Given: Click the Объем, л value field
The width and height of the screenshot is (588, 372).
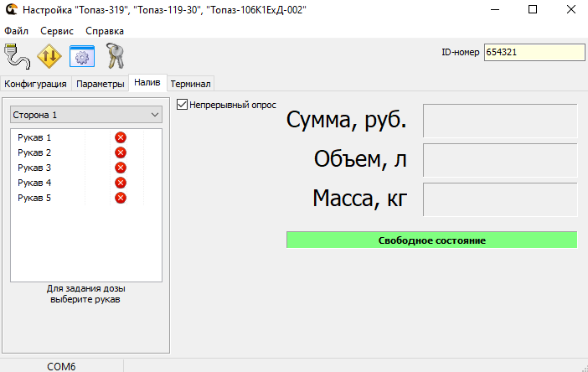Looking at the screenshot, I should click(500, 160).
